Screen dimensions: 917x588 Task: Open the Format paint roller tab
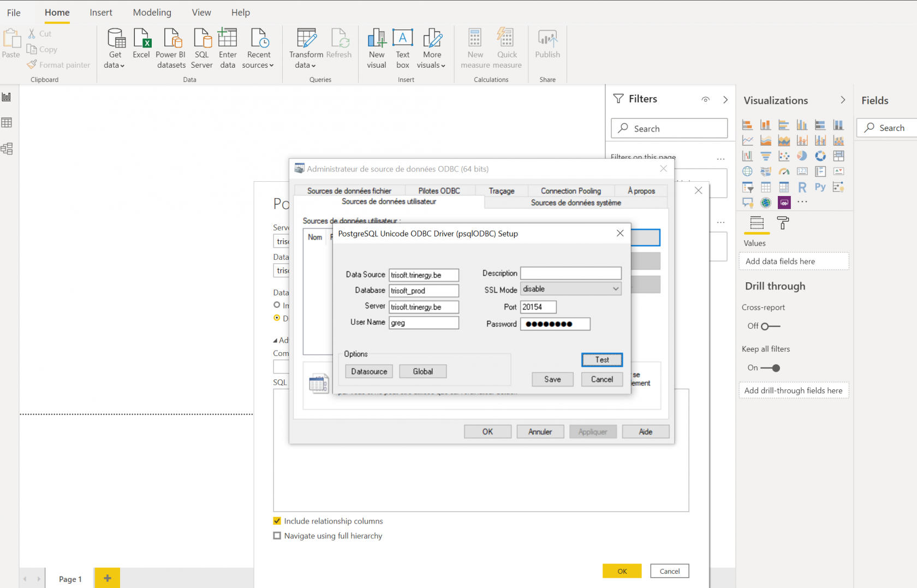pos(783,223)
